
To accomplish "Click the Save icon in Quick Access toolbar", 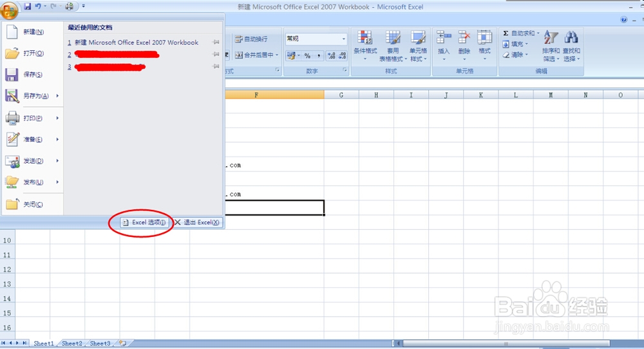I will (28, 6).
